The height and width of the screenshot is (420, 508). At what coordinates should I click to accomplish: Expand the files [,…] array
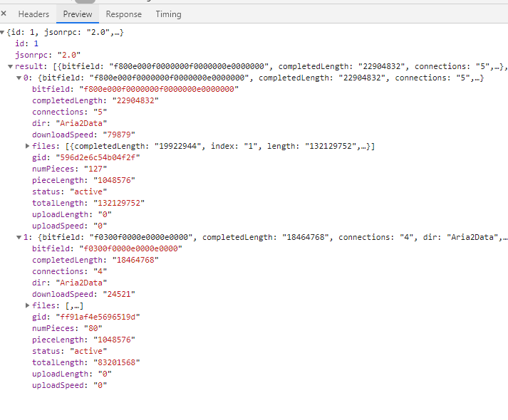point(28,306)
